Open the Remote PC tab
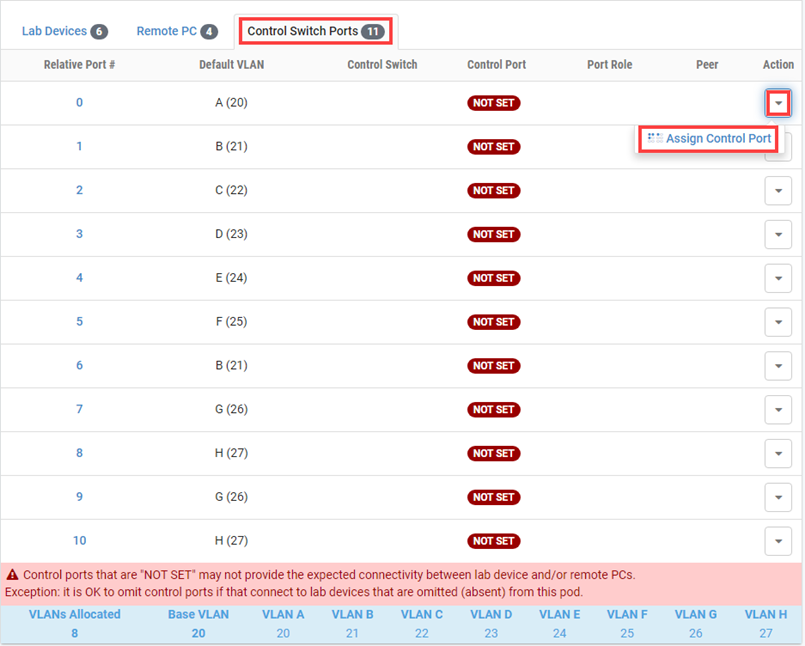The width and height of the screenshot is (805, 646). 177,31
